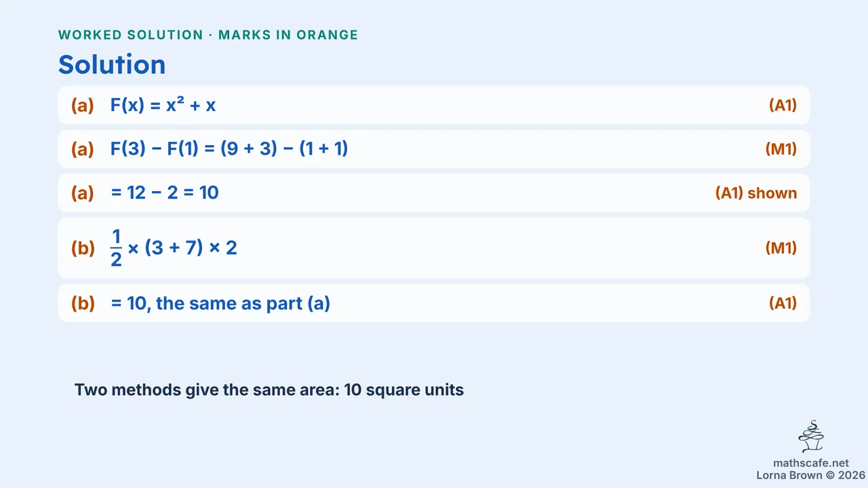Click the F(x) = x² + x row
868x488 pixels.
point(434,105)
